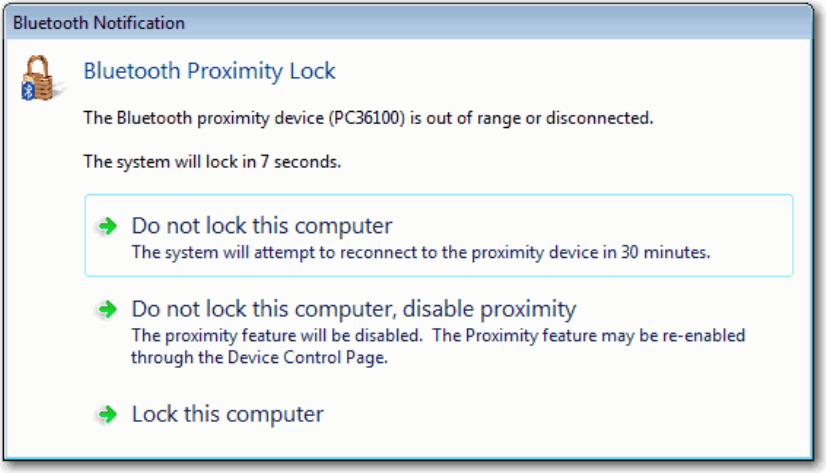Click green arrow beside first Do not lock option
This screenshot has width=826, height=473.
pos(107,226)
